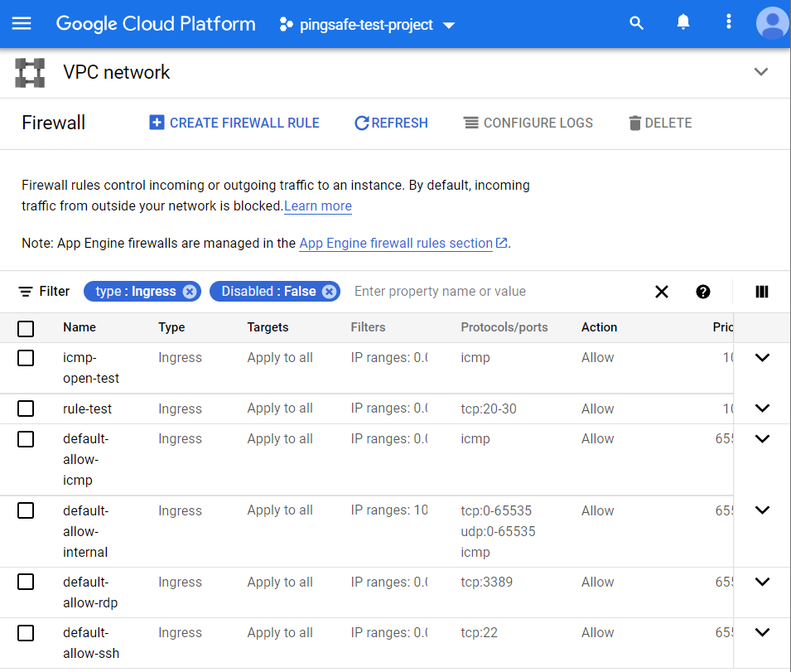Clear all filters with the X icon
The width and height of the screenshot is (791, 672).
[662, 292]
